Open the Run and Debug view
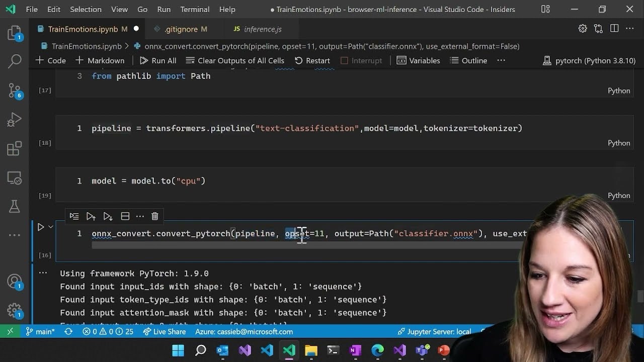The height and width of the screenshot is (362, 644). [x=15, y=120]
